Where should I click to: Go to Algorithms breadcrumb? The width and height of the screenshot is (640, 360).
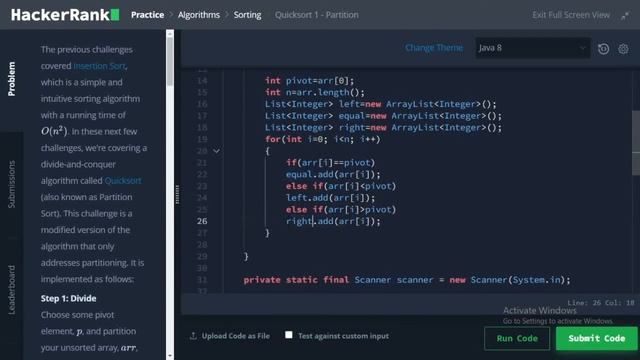point(199,15)
